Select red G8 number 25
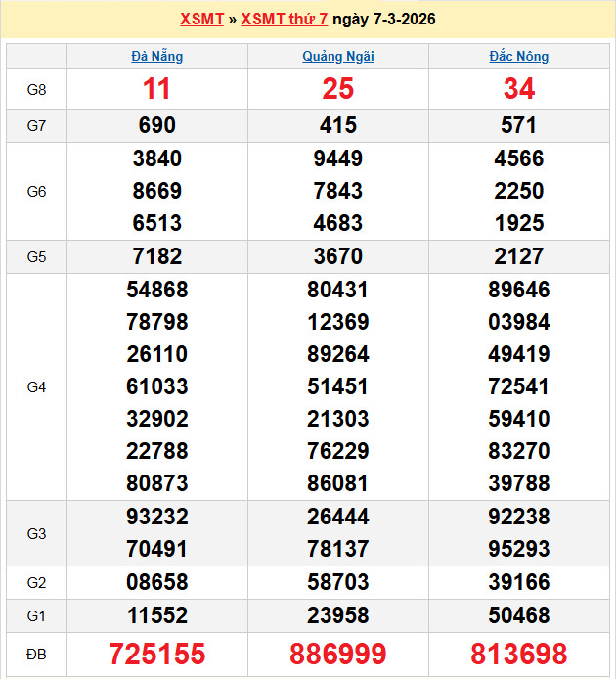616x679 pixels. coord(338,90)
